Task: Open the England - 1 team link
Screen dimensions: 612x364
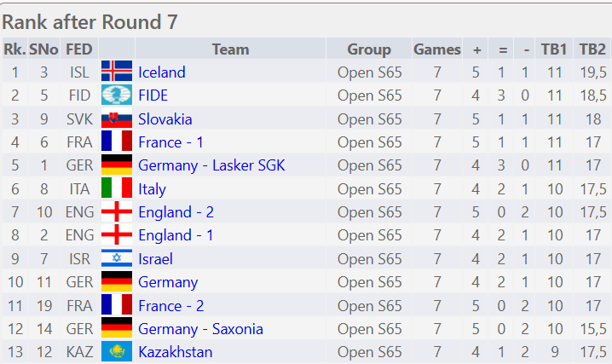Action: click(176, 235)
